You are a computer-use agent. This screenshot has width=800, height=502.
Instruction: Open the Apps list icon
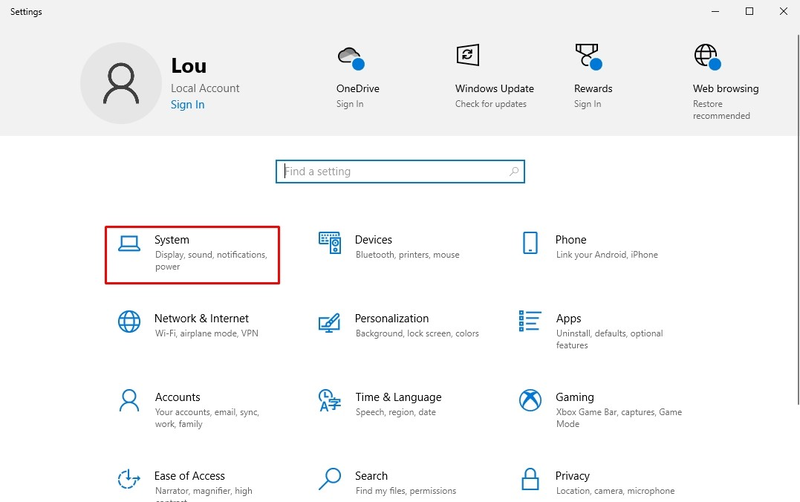[530, 321]
